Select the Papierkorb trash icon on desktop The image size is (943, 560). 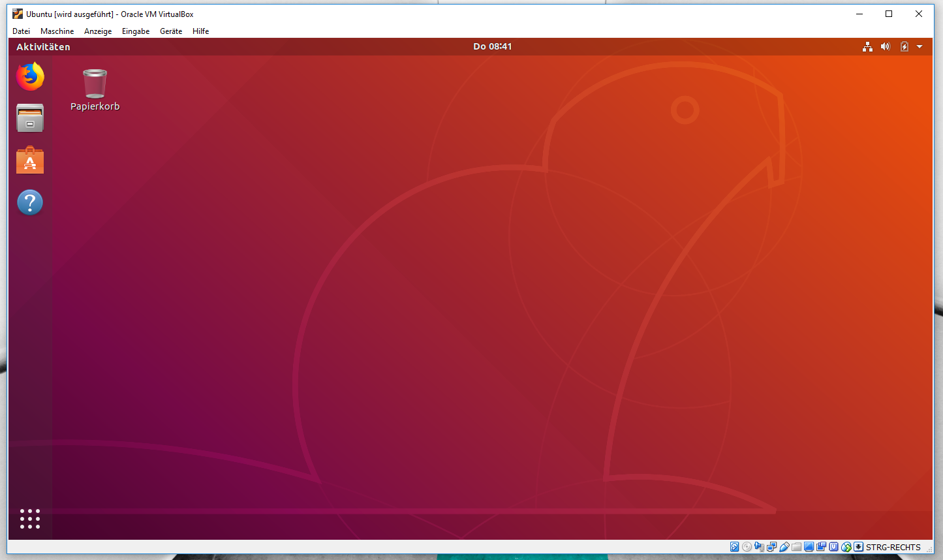tap(95, 90)
